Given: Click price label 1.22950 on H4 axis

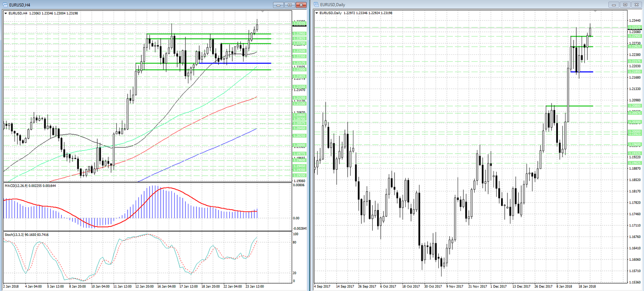Looking at the screenshot, I should click(299, 34).
